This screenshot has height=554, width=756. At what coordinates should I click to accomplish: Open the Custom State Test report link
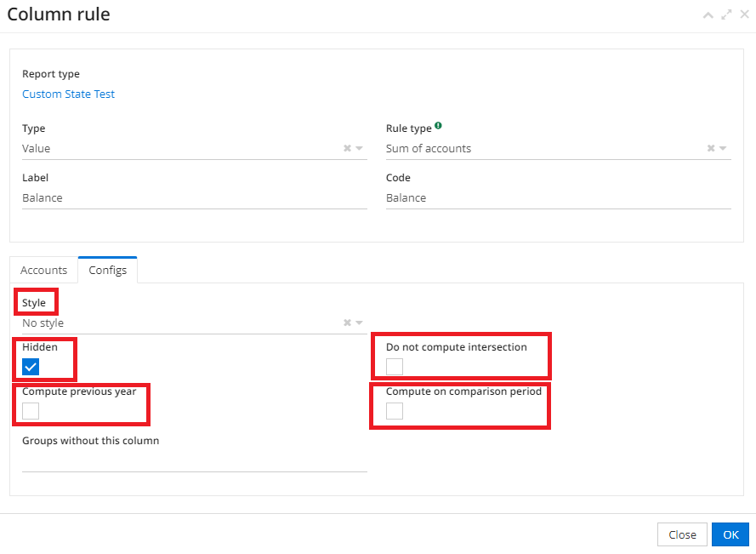69,94
